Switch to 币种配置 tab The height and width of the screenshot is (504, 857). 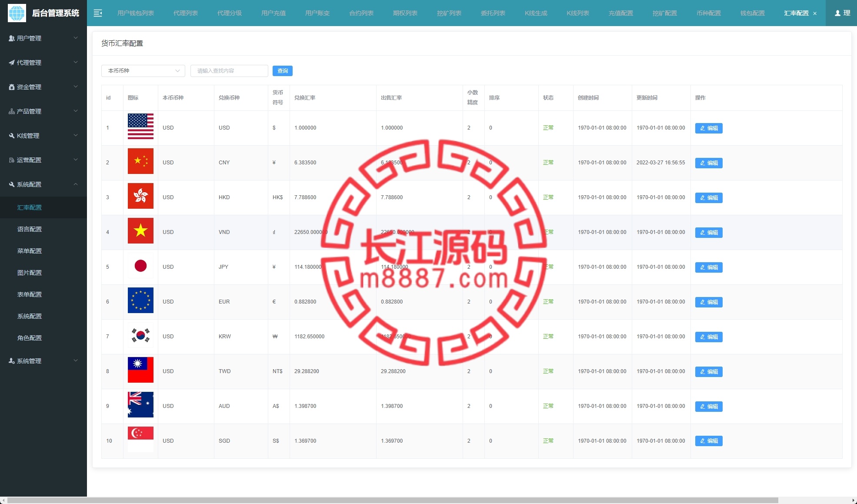click(709, 13)
